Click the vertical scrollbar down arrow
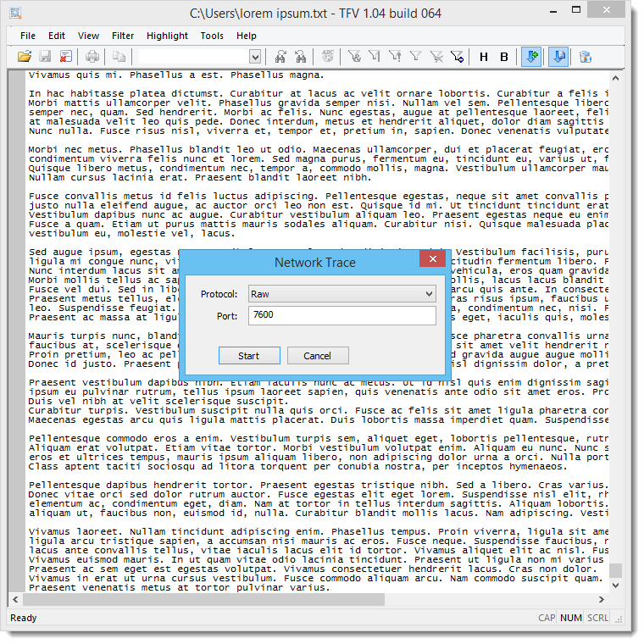644x644 pixels. 615,585
